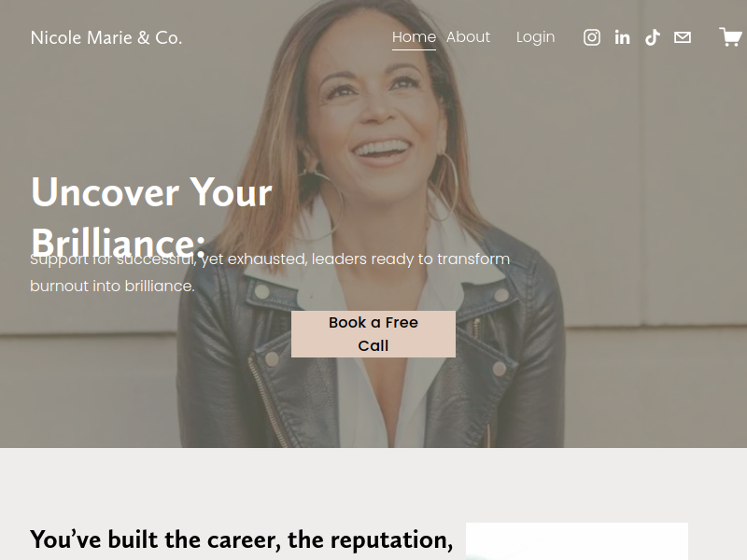Viewport: 747px width, 560px height.
Task: Open the LinkedIn profile icon
Action: [622, 37]
